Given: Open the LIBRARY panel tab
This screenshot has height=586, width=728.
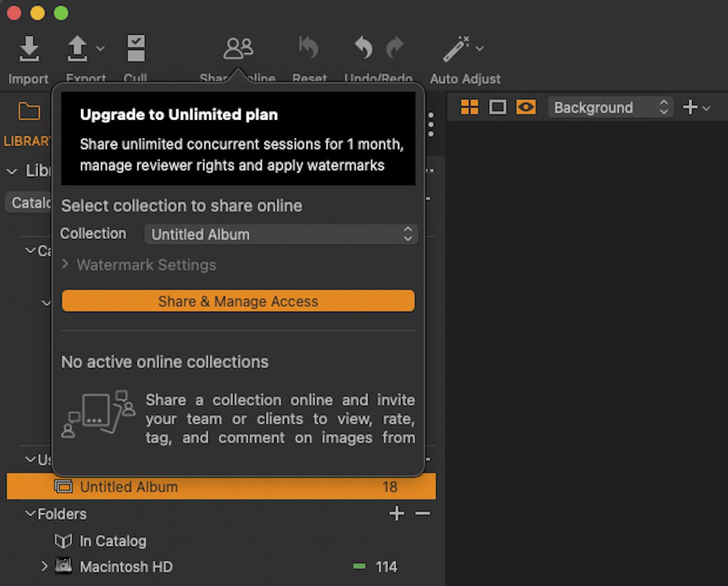Looking at the screenshot, I should click(x=27, y=141).
